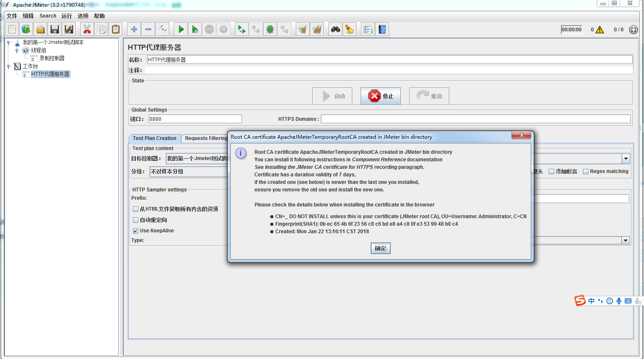Click the Remote start all green arrows icon
Viewport: 644px width, 359px height.
coord(242,29)
